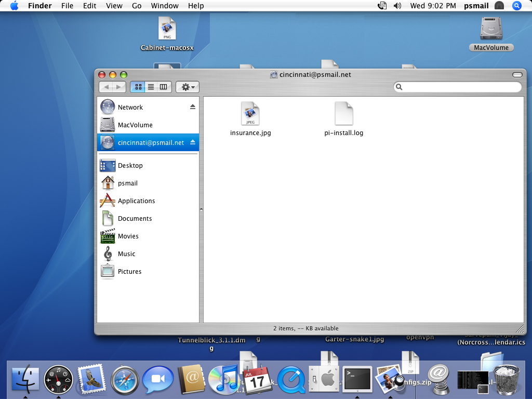Open Applications from the sidebar

pyautogui.click(x=148, y=201)
